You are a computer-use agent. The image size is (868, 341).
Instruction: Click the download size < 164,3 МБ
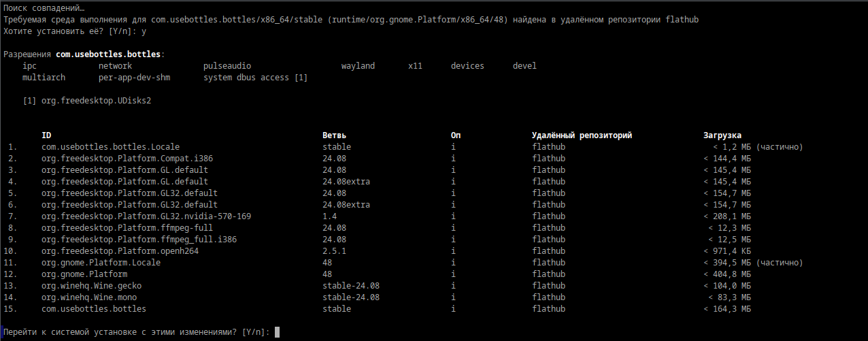pos(727,308)
